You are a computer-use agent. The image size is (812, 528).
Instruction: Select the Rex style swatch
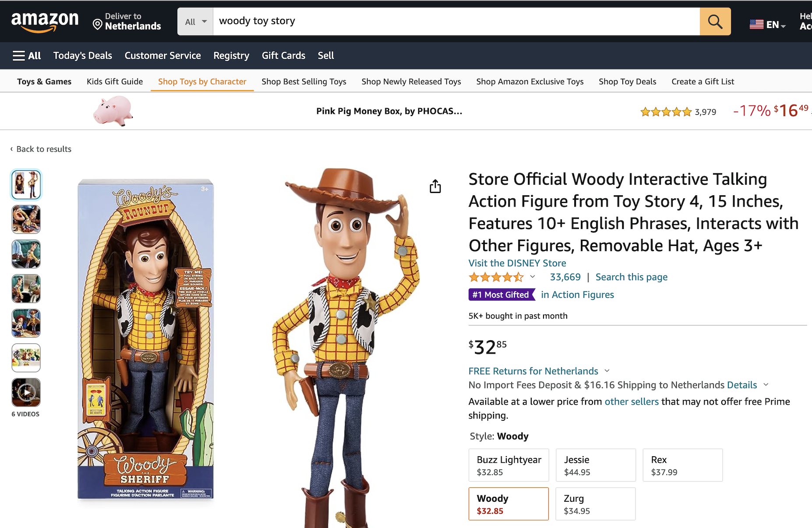point(682,465)
